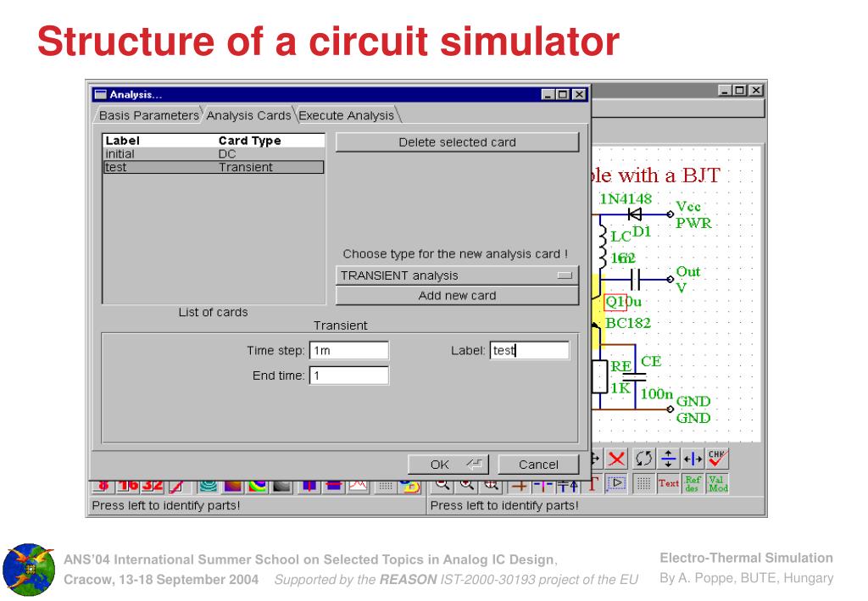Click the CE capacitor label

point(651,361)
